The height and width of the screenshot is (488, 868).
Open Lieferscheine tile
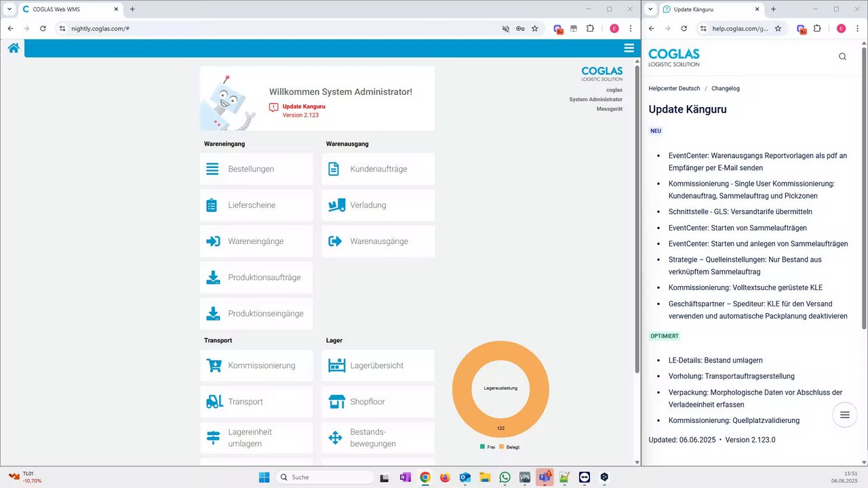pyautogui.click(x=256, y=205)
